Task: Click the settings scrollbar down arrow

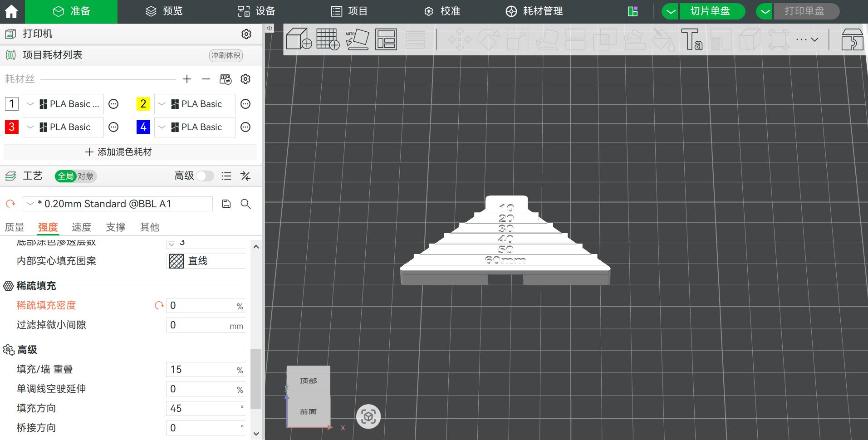Action: [256, 434]
